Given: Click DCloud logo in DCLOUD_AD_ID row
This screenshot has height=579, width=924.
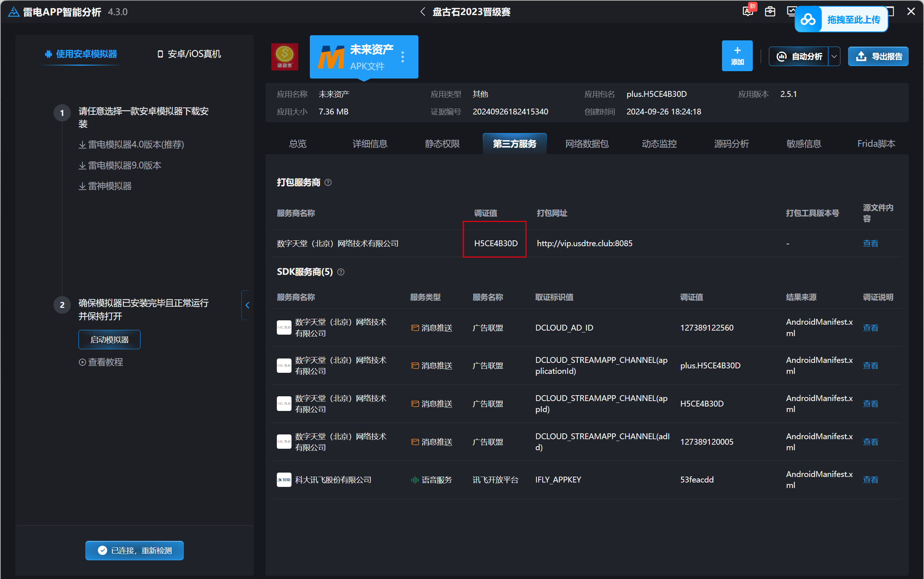Looking at the screenshot, I should pyautogui.click(x=284, y=328).
